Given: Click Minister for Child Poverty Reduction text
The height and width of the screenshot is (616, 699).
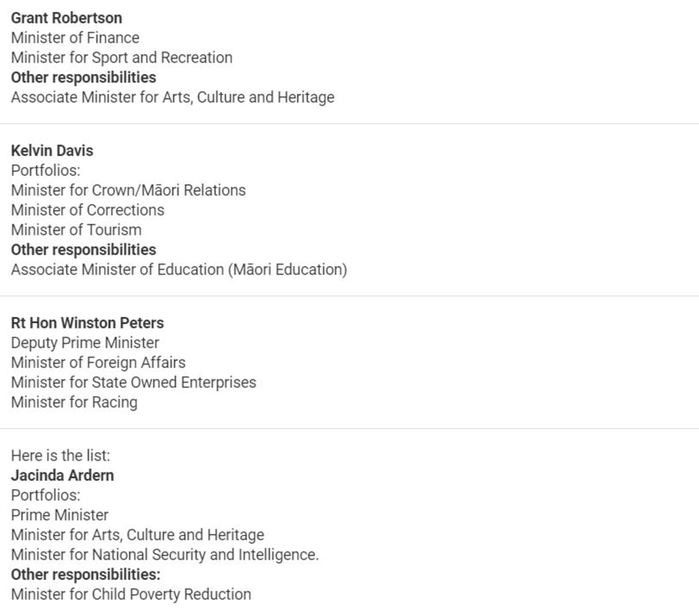Looking at the screenshot, I should [131, 594].
